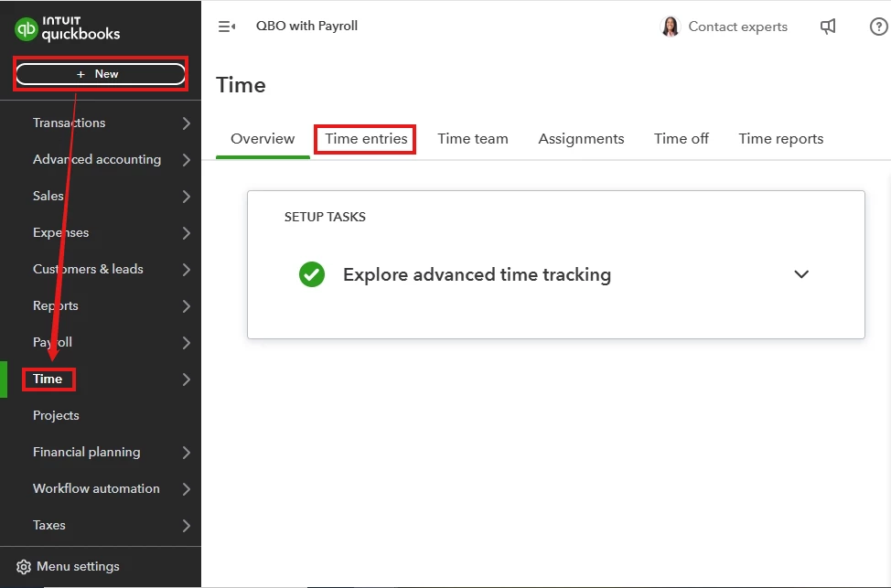Select Customers & leads in sidebar
The height and width of the screenshot is (588, 891).
pyautogui.click(x=88, y=269)
